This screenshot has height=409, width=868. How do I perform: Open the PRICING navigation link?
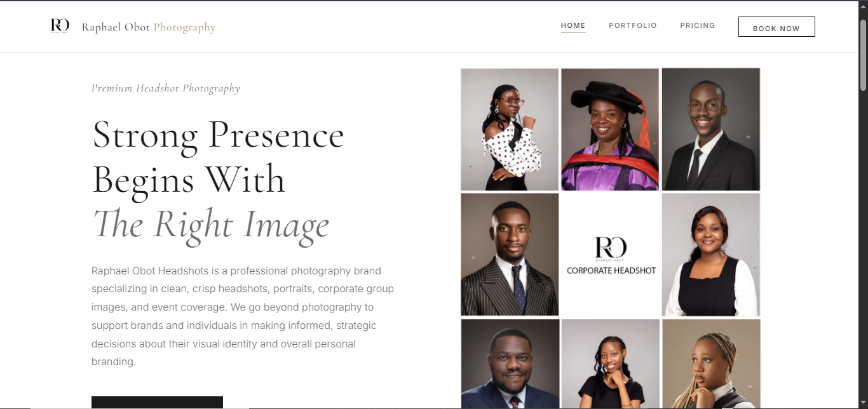tap(698, 26)
